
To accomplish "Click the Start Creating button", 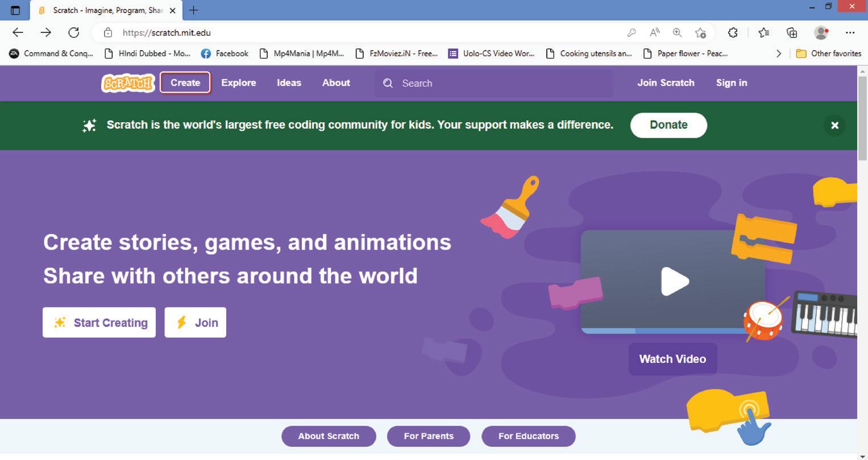I will pyautogui.click(x=99, y=322).
